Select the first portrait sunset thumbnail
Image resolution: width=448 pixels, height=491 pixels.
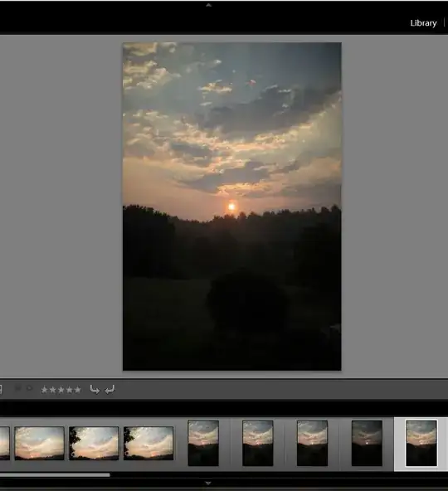click(203, 443)
